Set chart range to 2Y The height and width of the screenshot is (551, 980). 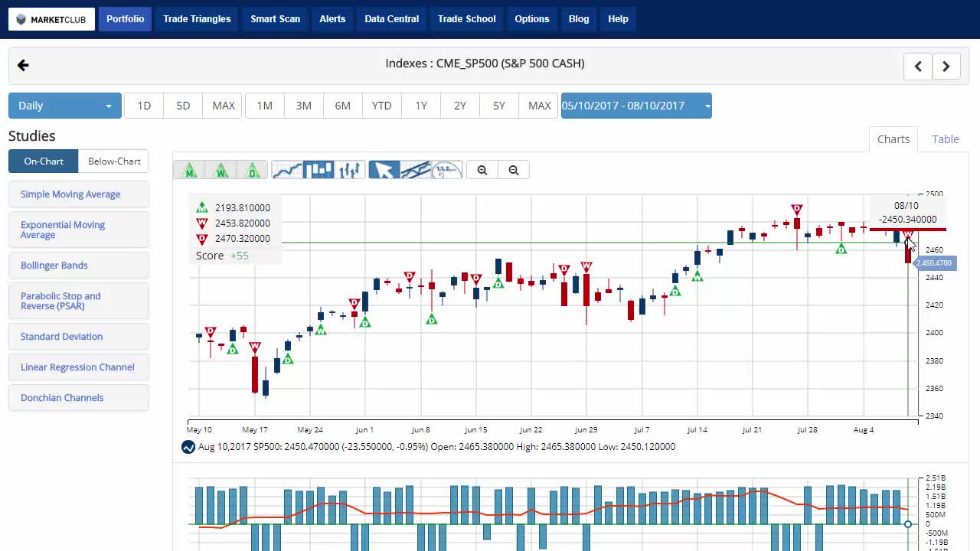[460, 106]
